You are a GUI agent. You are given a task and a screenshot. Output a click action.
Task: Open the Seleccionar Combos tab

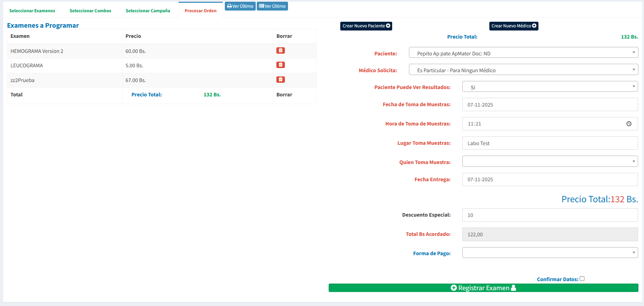[x=90, y=11]
